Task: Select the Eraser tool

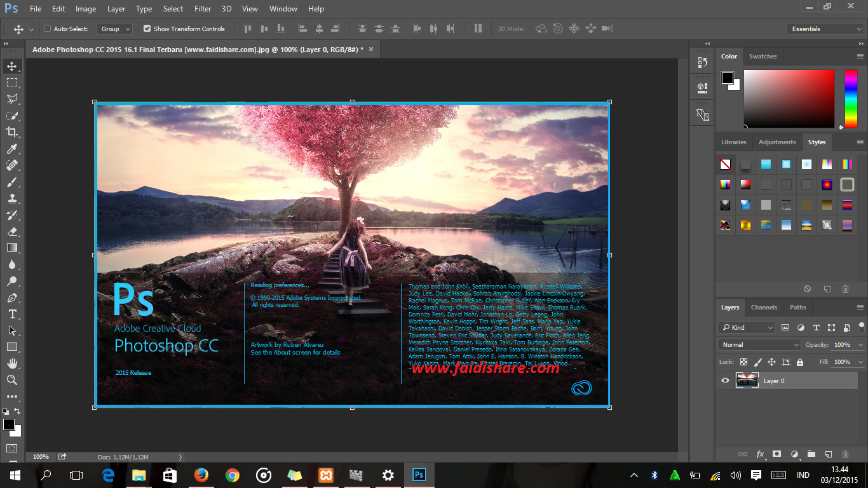Action: pos(12,231)
